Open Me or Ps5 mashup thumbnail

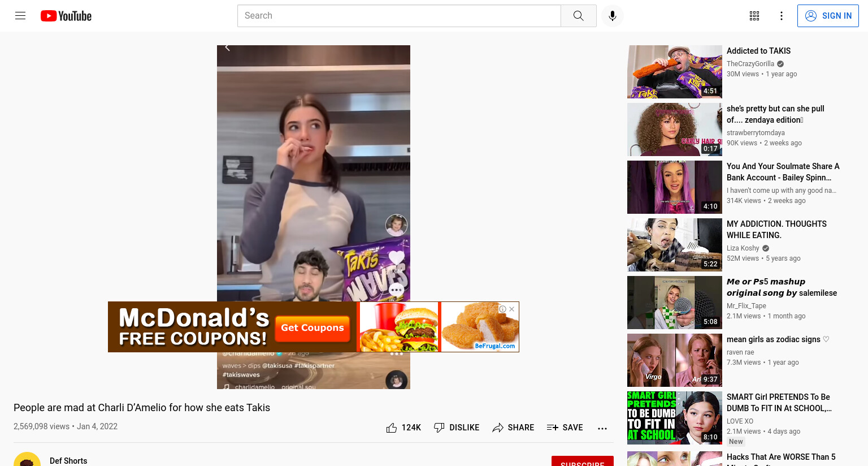click(x=675, y=303)
